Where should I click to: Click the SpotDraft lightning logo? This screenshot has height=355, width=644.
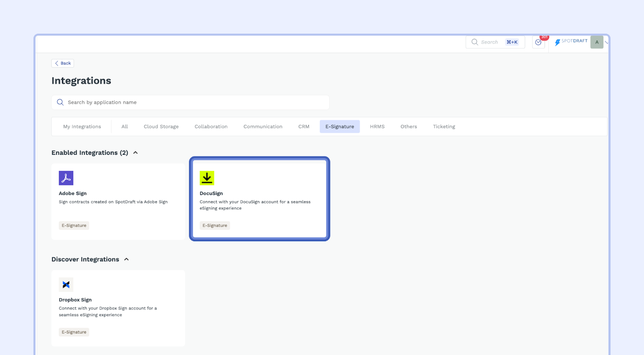[x=557, y=42]
